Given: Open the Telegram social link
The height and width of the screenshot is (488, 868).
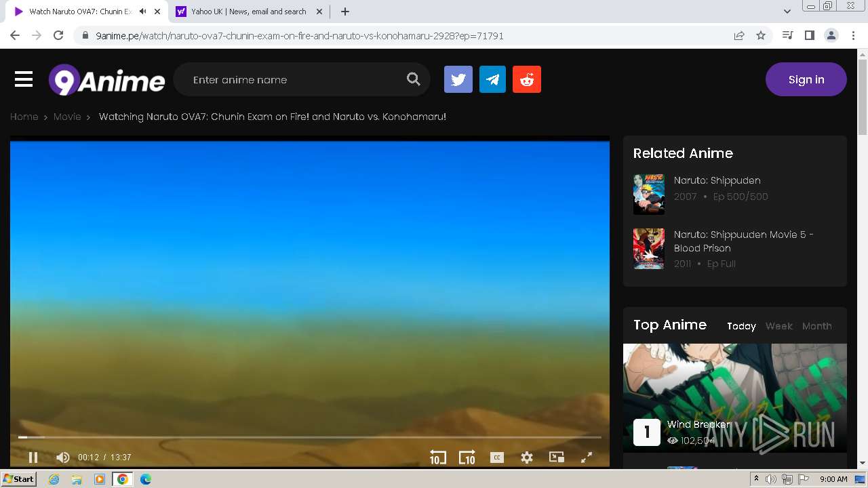Looking at the screenshot, I should coord(492,79).
